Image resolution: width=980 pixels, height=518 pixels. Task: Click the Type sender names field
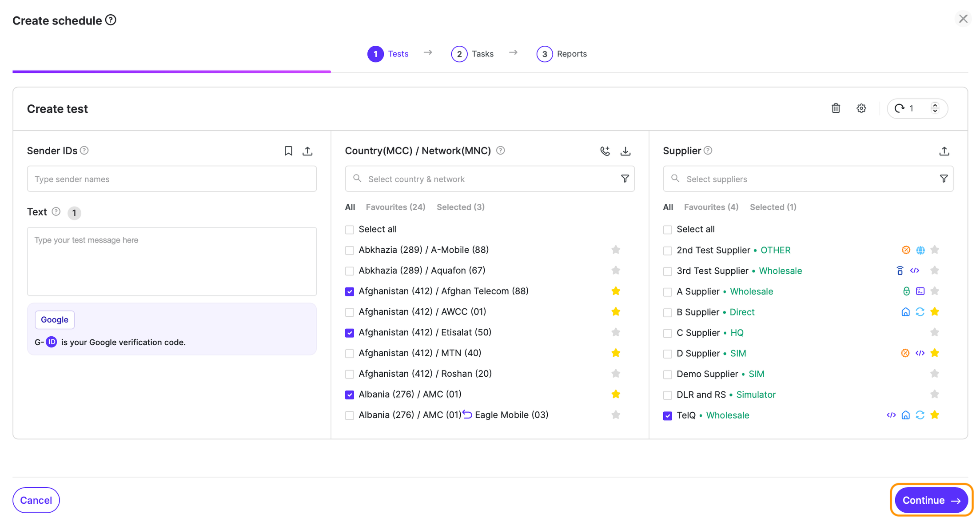coord(171,179)
